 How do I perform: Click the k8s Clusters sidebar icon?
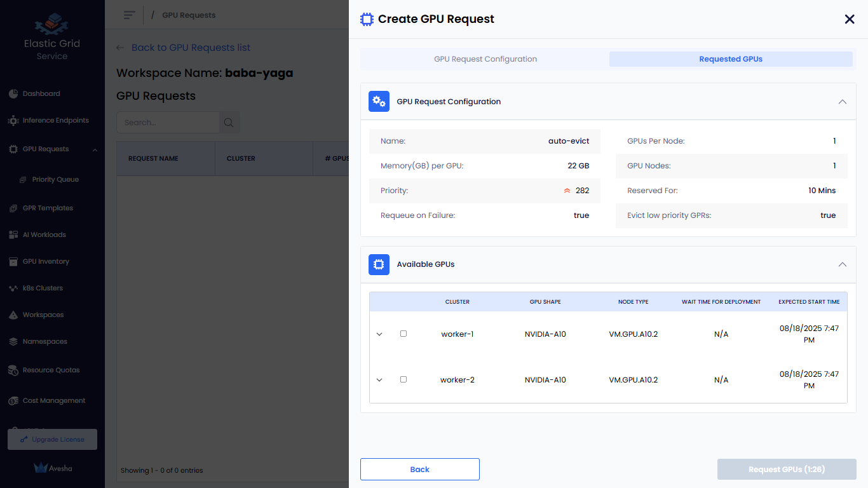13,288
